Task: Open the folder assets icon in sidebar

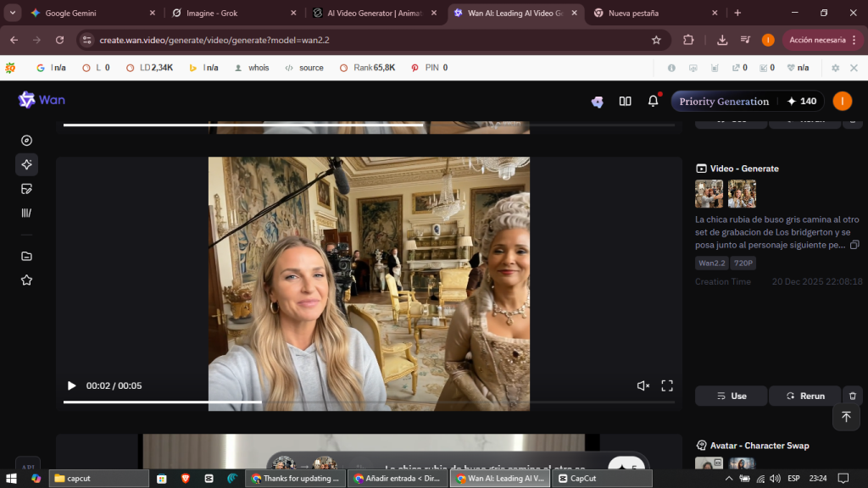Action: 26,256
